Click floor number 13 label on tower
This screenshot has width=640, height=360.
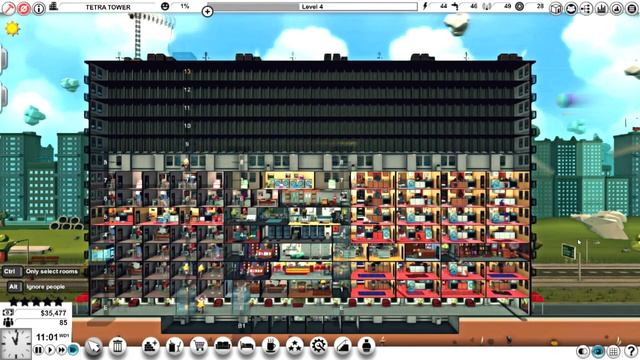187,71
